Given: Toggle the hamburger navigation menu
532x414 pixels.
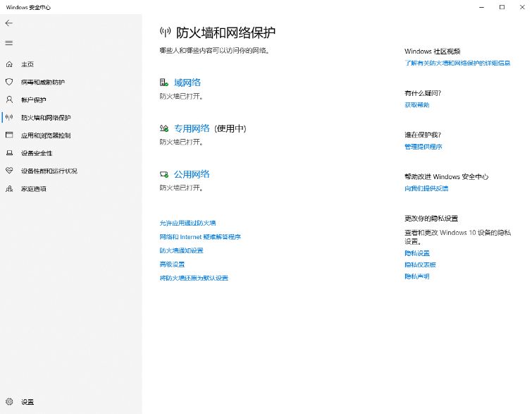Looking at the screenshot, I should pyautogui.click(x=9, y=43).
